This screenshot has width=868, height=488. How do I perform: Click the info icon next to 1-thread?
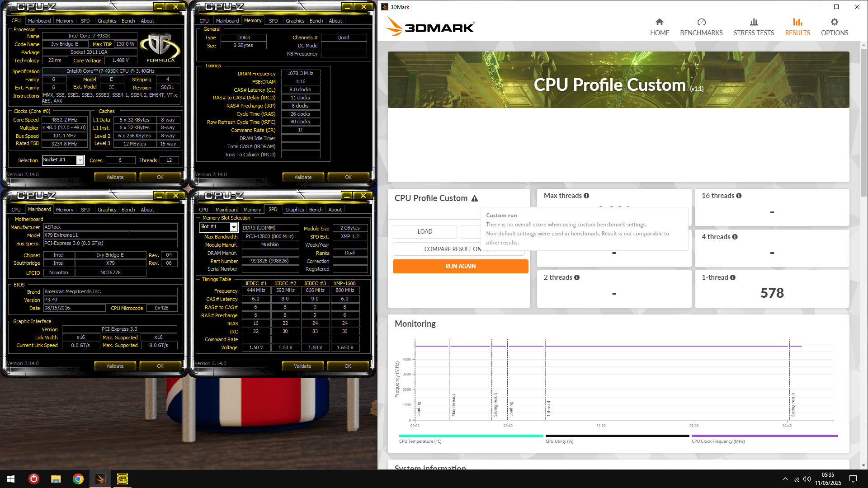click(x=733, y=277)
